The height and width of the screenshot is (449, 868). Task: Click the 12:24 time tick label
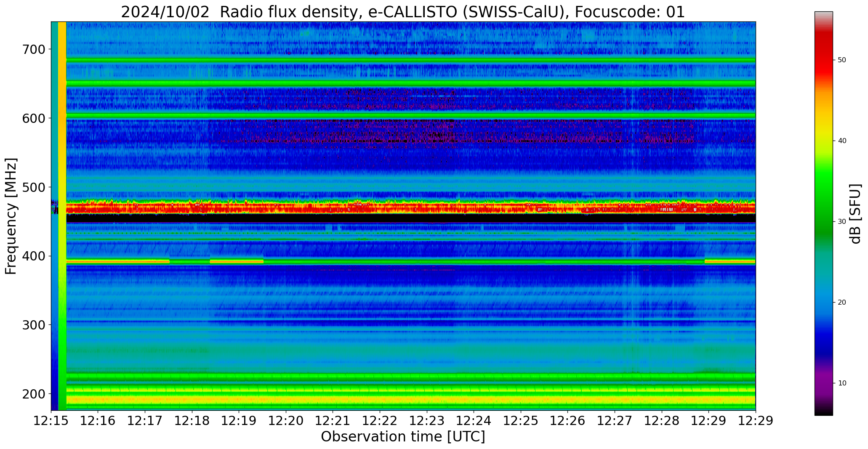coord(474,421)
